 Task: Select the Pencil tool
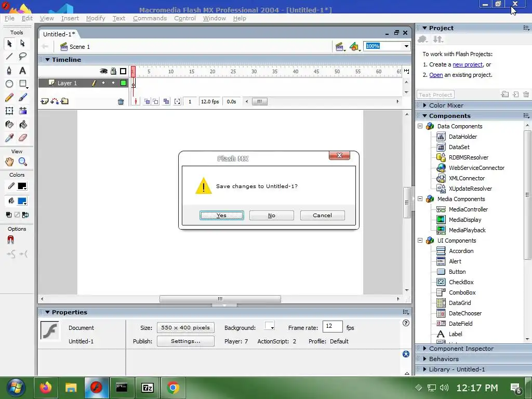(x=9, y=97)
